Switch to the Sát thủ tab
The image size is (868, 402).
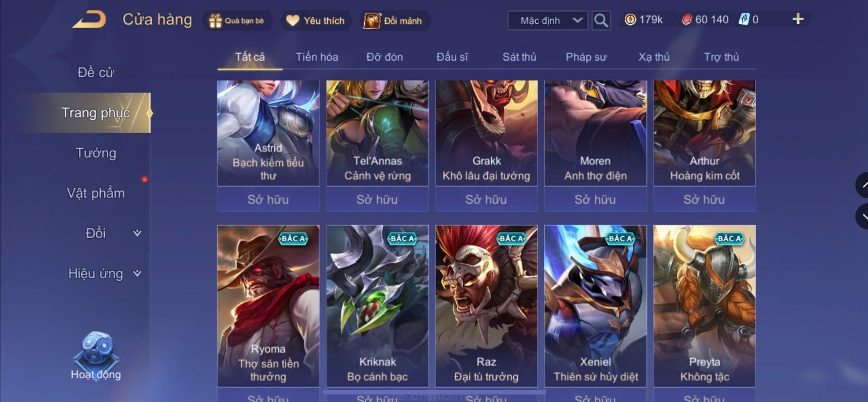click(519, 57)
